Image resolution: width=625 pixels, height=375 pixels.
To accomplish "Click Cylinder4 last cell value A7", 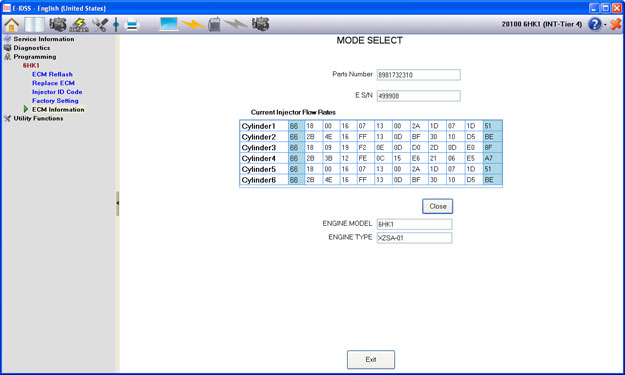I will [x=492, y=159].
